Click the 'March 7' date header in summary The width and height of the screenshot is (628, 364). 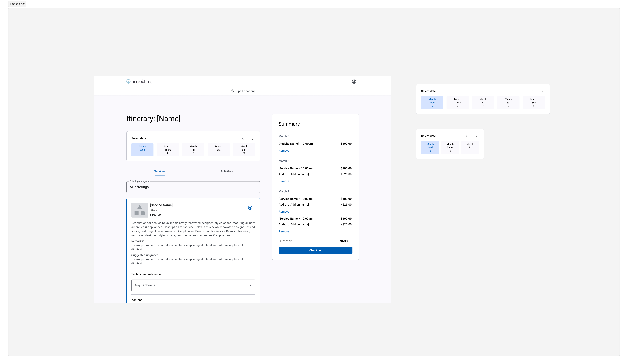click(284, 191)
